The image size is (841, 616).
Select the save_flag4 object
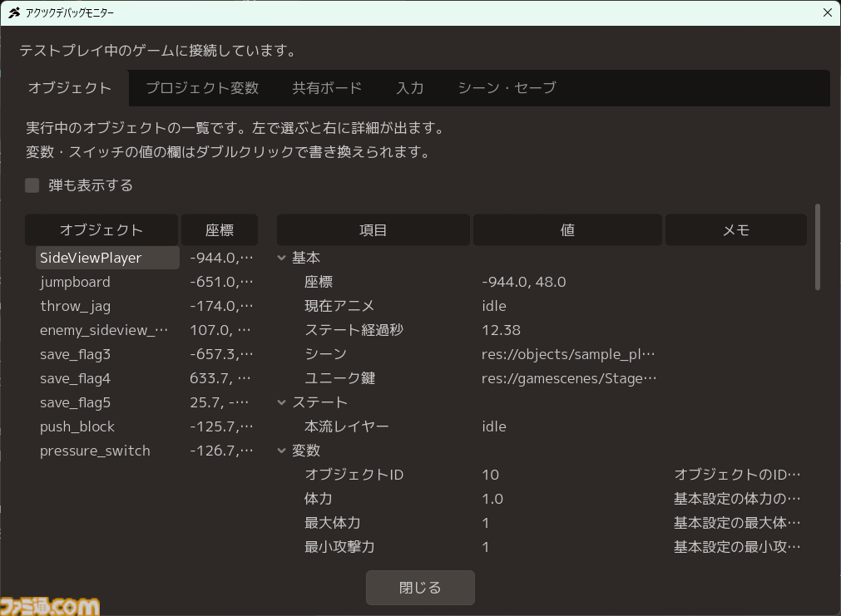coord(75,378)
